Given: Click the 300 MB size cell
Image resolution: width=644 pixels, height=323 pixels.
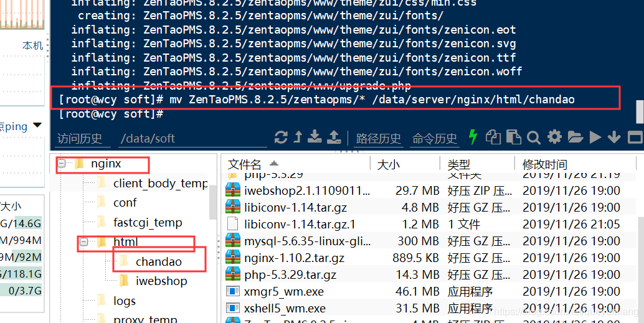Looking at the screenshot, I should tap(418, 241).
